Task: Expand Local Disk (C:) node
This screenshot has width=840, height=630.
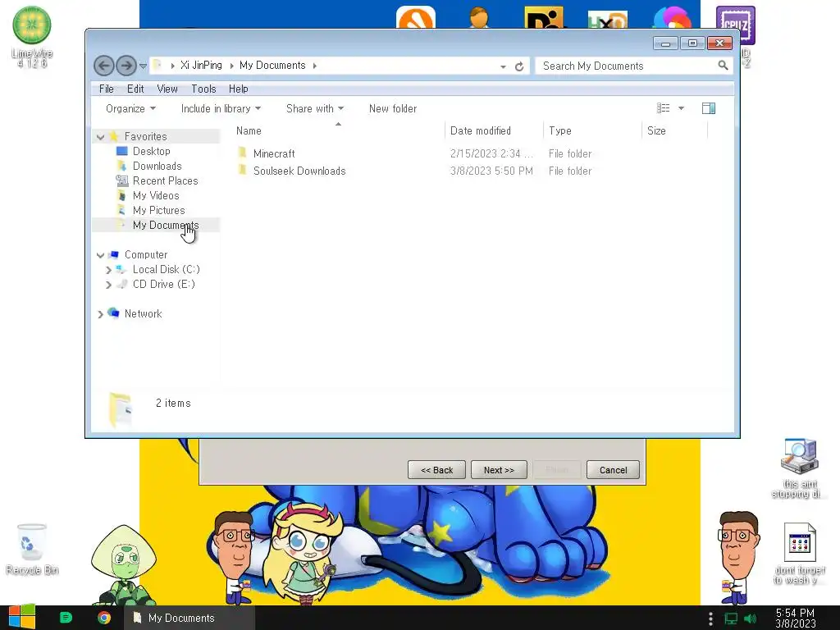Action: pos(109,270)
